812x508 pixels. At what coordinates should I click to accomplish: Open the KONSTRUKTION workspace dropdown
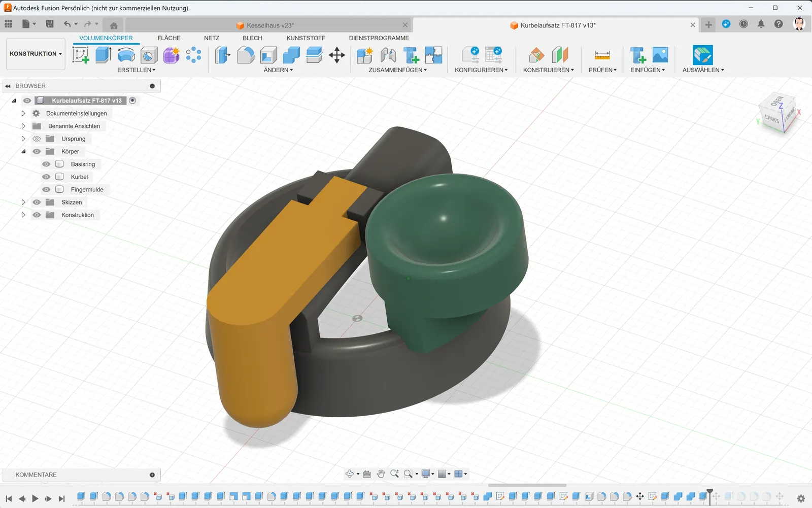[x=36, y=54]
